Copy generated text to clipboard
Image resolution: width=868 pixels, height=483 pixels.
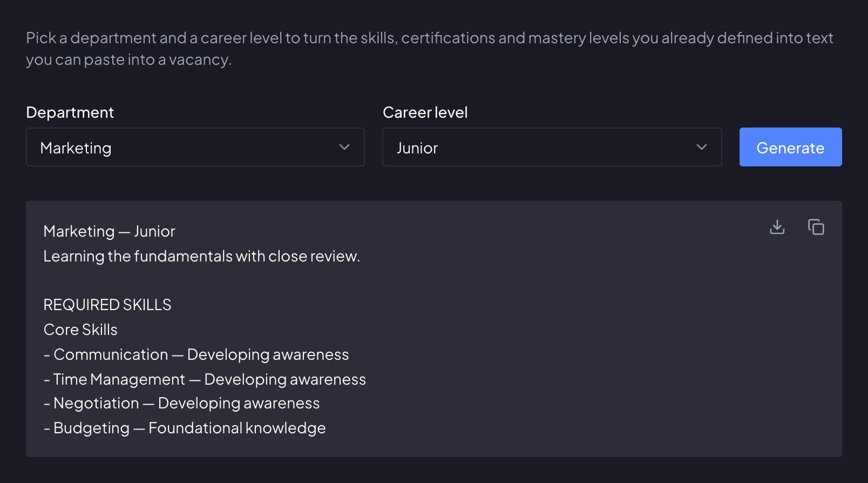[x=816, y=227]
